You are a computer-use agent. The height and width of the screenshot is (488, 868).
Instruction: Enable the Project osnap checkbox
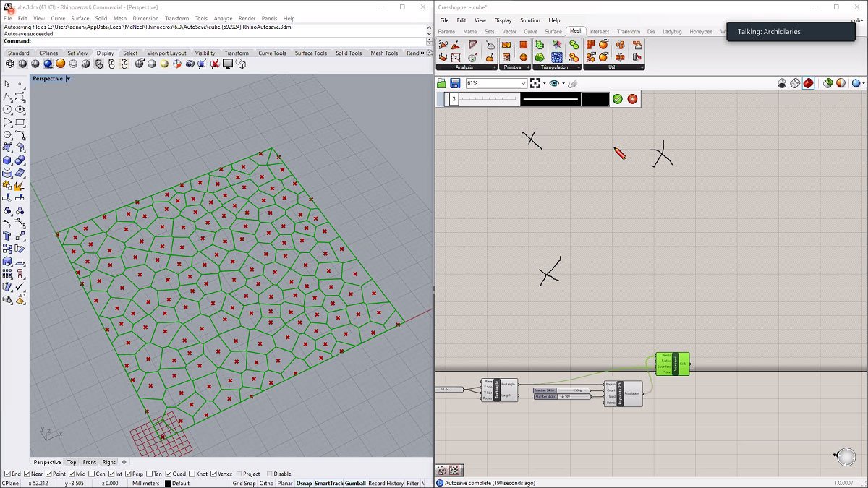[239, 474]
